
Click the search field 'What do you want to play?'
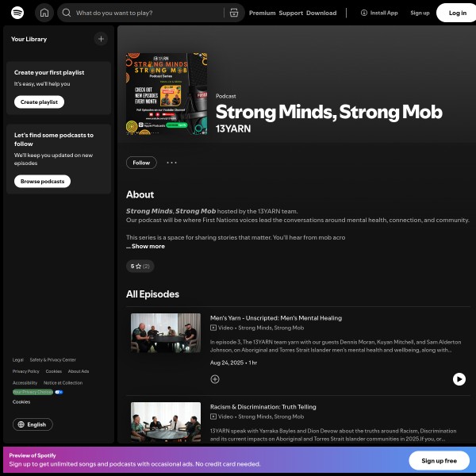click(x=149, y=13)
